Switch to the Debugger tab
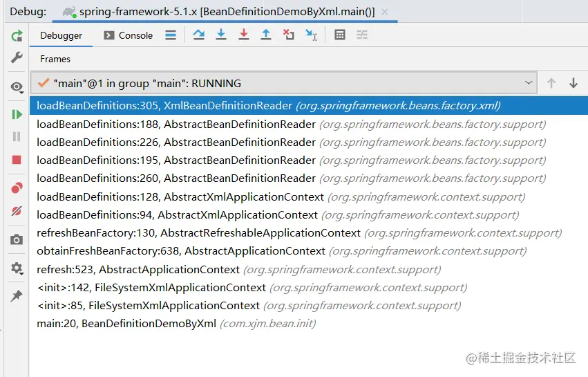The height and width of the screenshot is (377, 588). coord(61,36)
